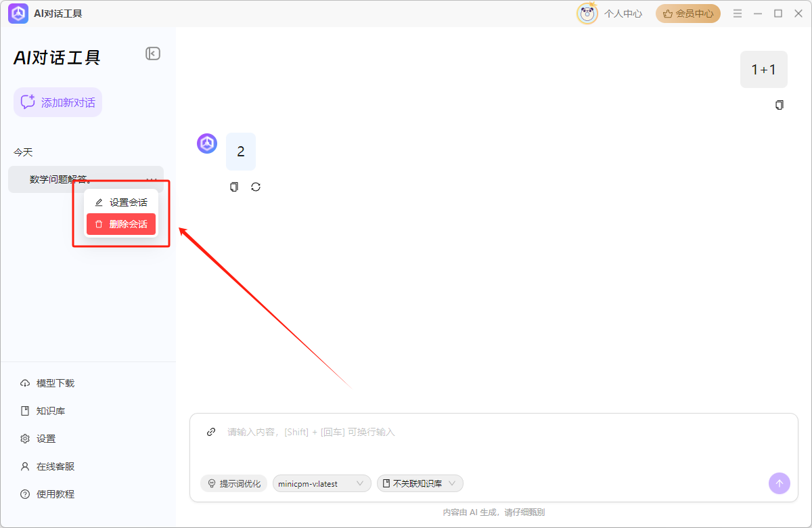812x528 pixels.
Task: Open 个人中心 in the title bar
Action: 623,14
